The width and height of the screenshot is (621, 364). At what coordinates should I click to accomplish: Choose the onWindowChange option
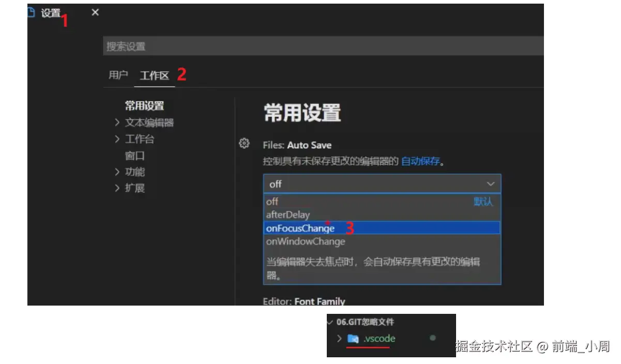point(382,241)
